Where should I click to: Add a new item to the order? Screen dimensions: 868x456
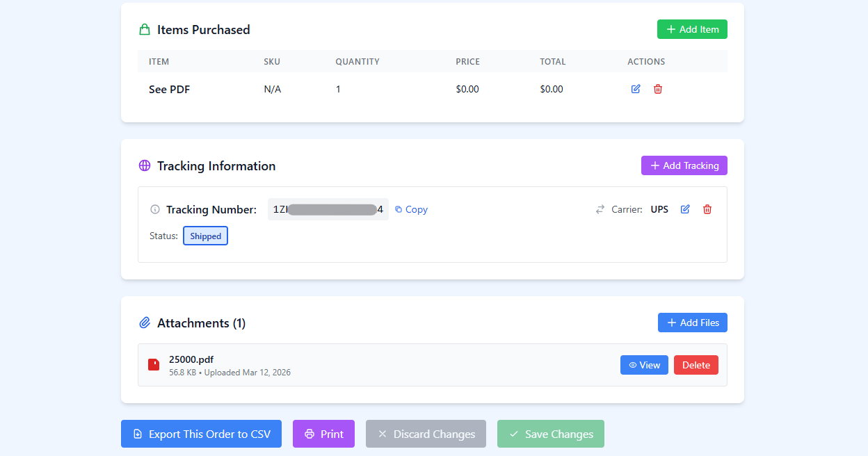(692, 28)
